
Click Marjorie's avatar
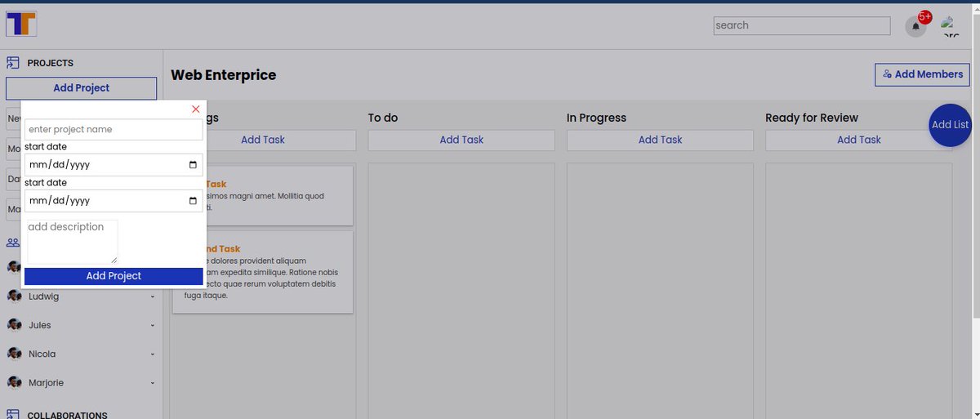[x=15, y=382]
